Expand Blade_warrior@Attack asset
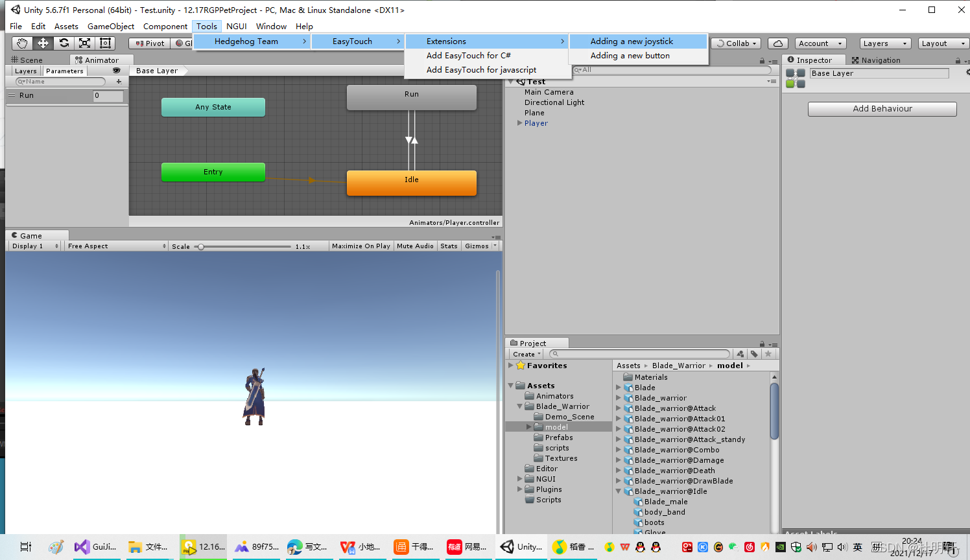The width and height of the screenshot is (970, 560). 619,408
